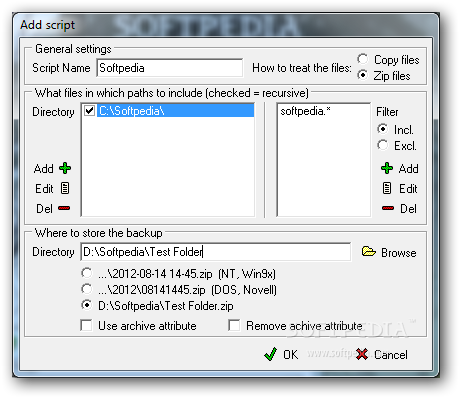Confirm the script with the OK label
Viewport: 460px width, 398px height.
coord(291,355)
